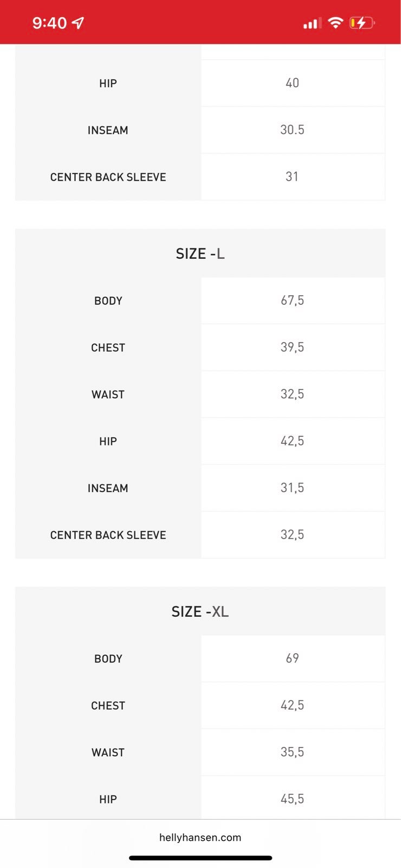Tap the charging battery icon

point(361,23)
